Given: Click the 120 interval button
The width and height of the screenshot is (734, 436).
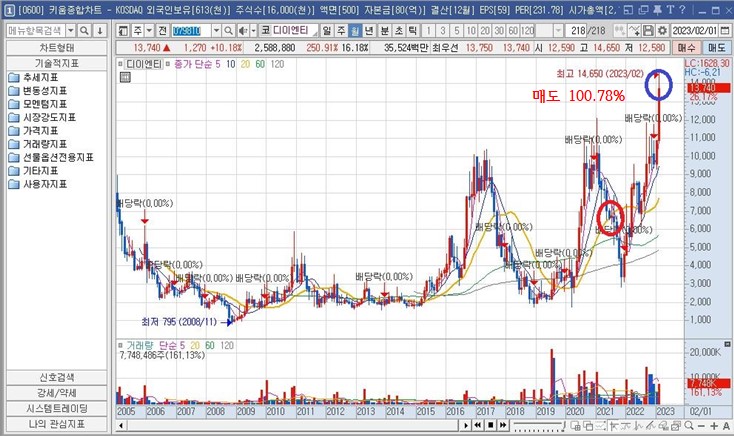Looking at the screenshot, I should 528,31.
